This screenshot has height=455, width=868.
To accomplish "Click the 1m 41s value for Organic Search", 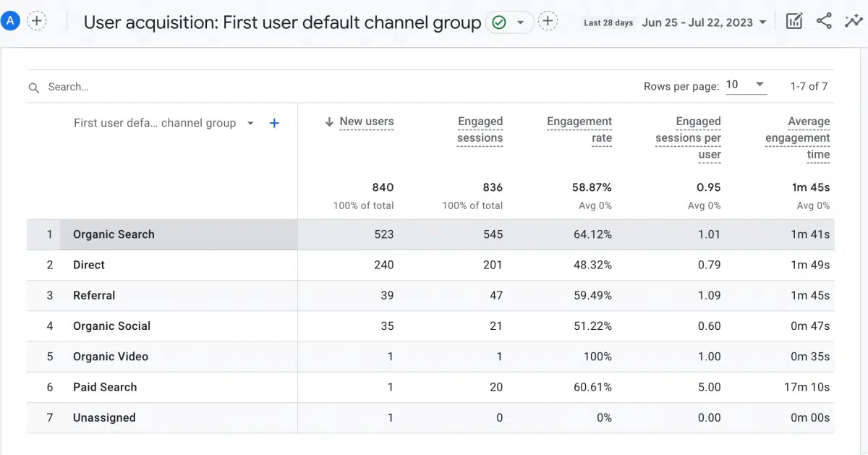I will coord(811,234).
